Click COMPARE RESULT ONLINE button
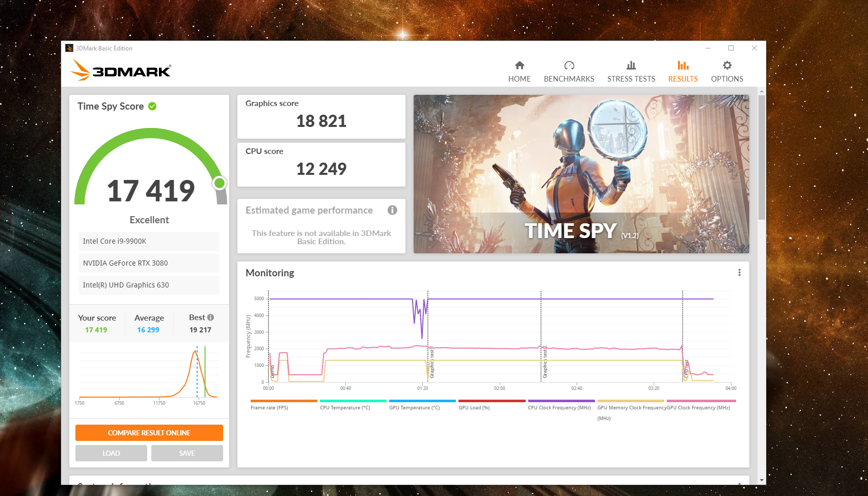 point(149,433)
